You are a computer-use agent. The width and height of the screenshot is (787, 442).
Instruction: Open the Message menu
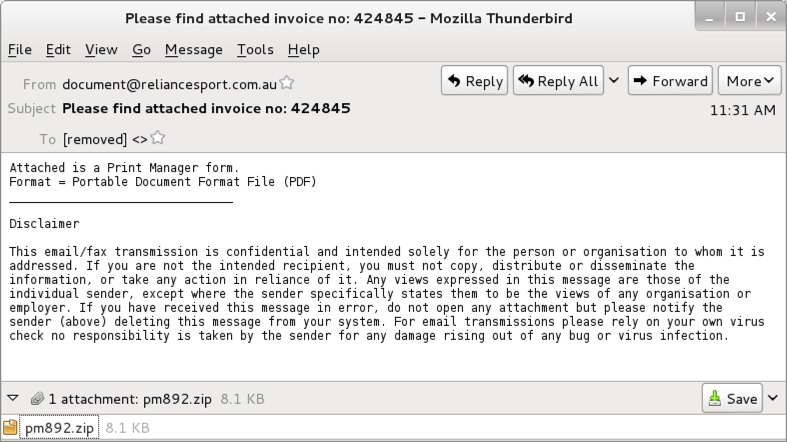tap(193, 49)
